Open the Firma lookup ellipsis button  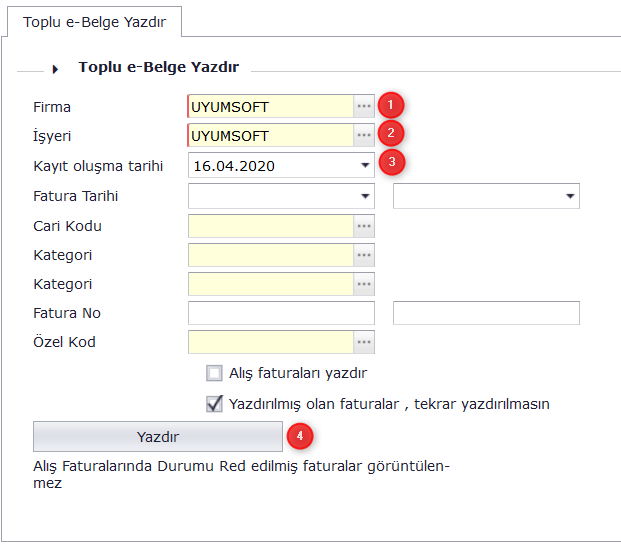point(364,107)
